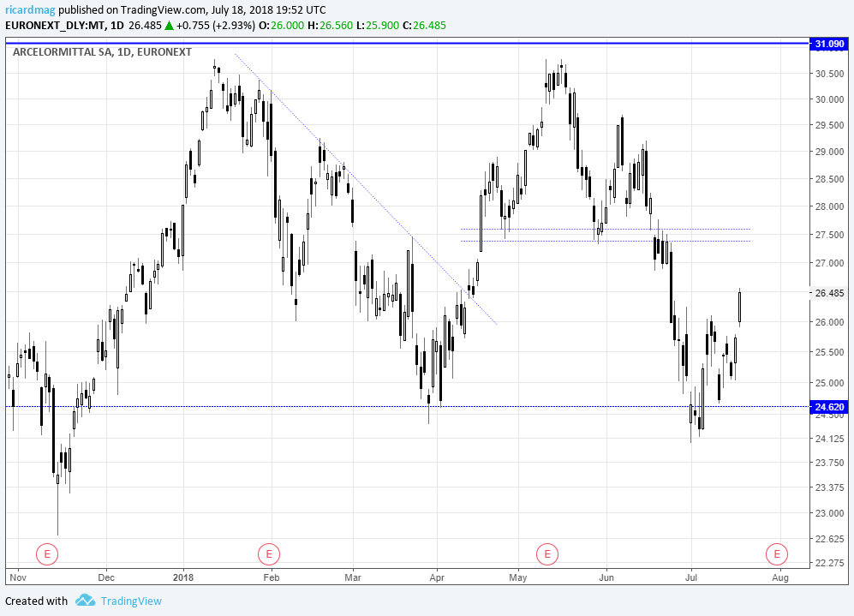
Task: Click the EURONEXT_DLY:MT ticker text
Action: 56,25
